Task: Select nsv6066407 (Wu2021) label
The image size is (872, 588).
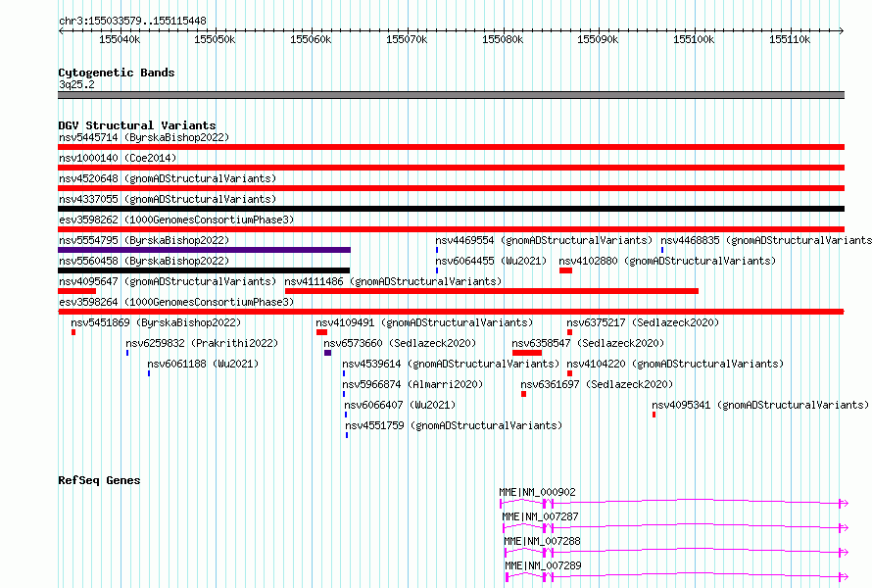Action: [400, 405]
